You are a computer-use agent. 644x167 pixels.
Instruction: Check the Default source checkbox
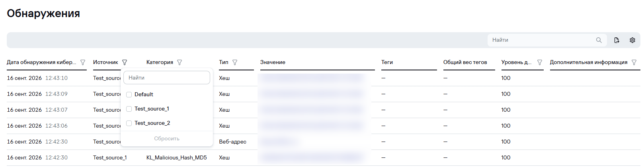click(129, 95)
